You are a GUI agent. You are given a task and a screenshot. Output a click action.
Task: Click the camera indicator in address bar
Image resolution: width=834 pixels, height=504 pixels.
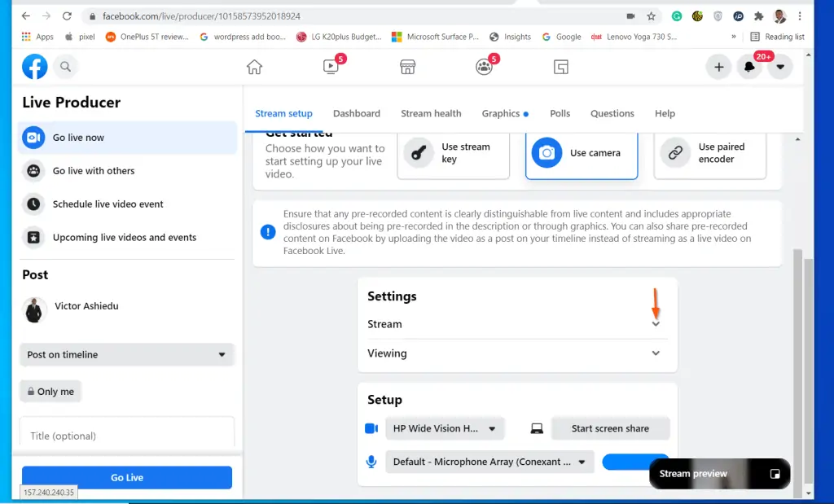click(x=630, y=16)
